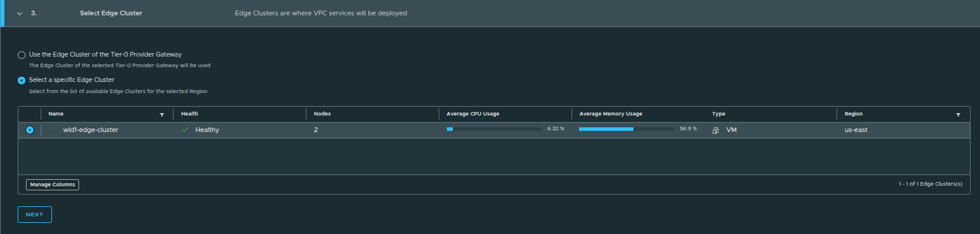Click the Healthy status text
980x234 pixels.
point(207,130)
